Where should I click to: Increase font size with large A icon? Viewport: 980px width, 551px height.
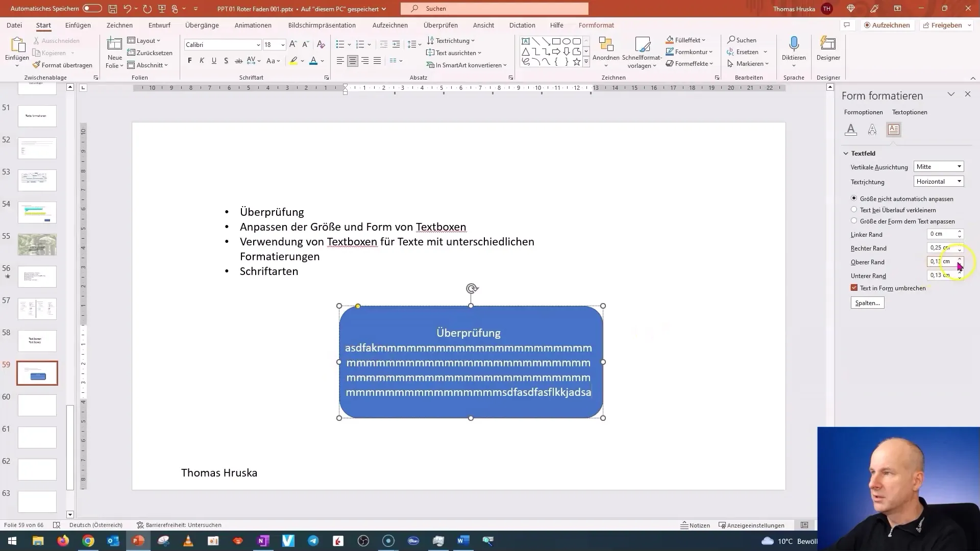(293, 44)
